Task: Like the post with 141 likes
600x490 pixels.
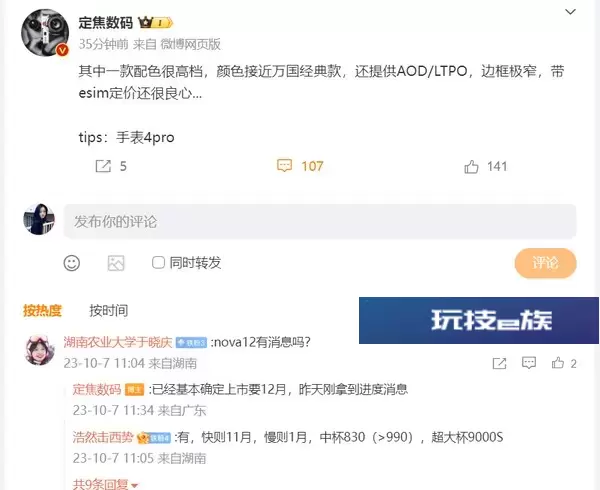Action: coord(471,167)
